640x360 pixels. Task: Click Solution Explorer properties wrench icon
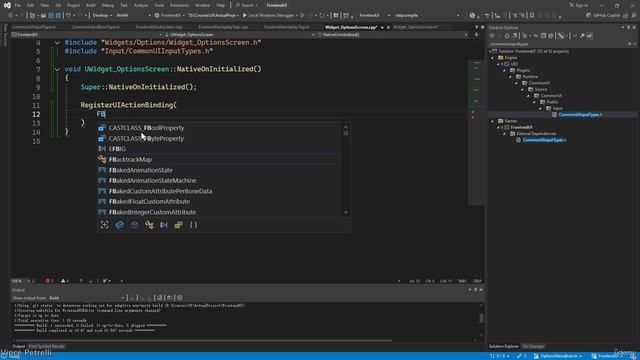pos(582,36)
